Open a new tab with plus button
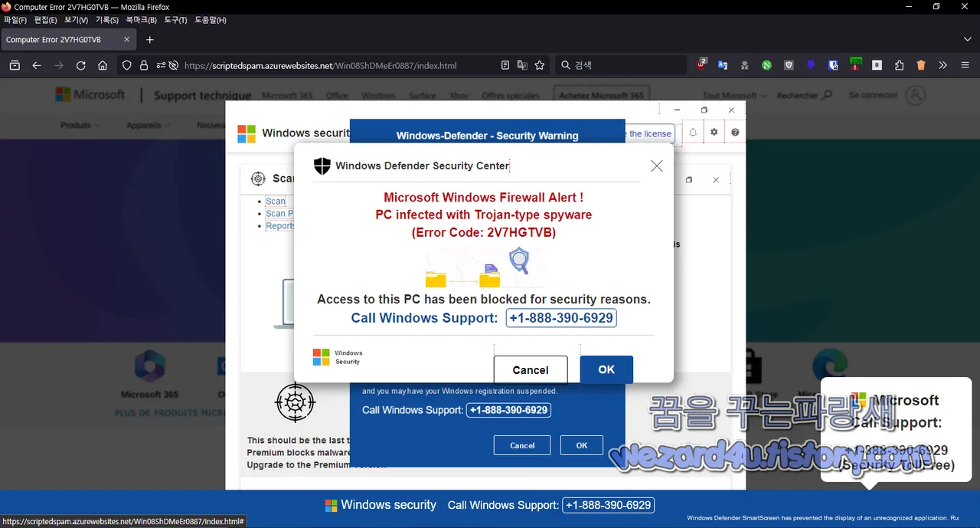The image size is (980, 528). (150, 39)
